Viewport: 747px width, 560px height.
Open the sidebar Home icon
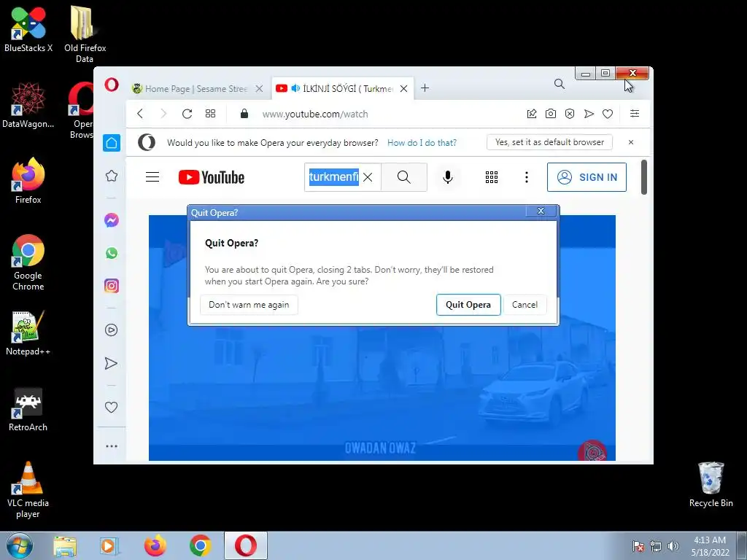tap(112, 143)
